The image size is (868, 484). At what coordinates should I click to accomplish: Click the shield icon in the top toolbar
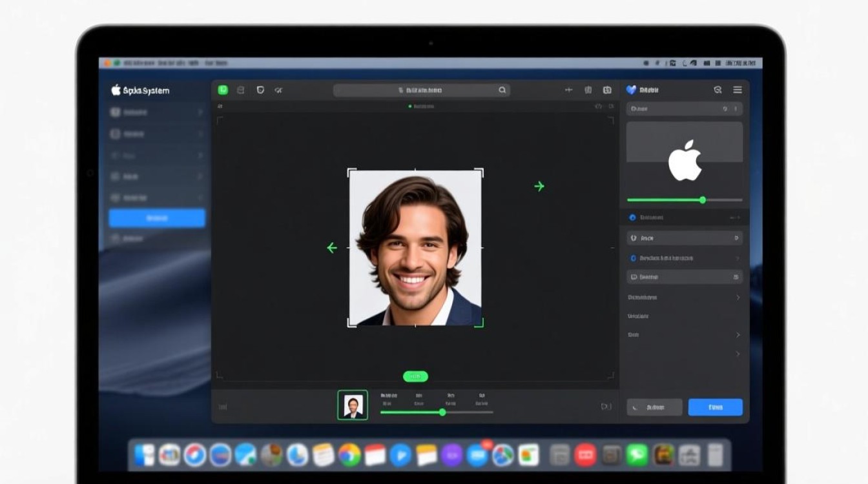(260, 90)
